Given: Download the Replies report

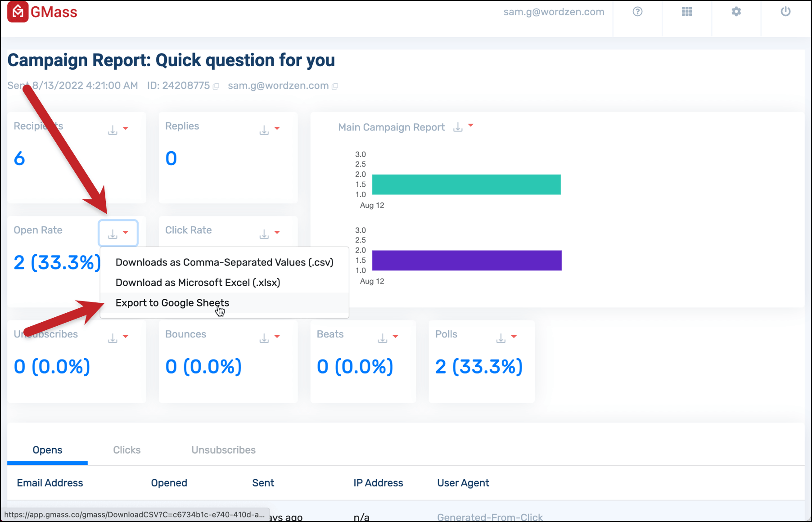Looking at the screenshot, I should coord(264,130).
